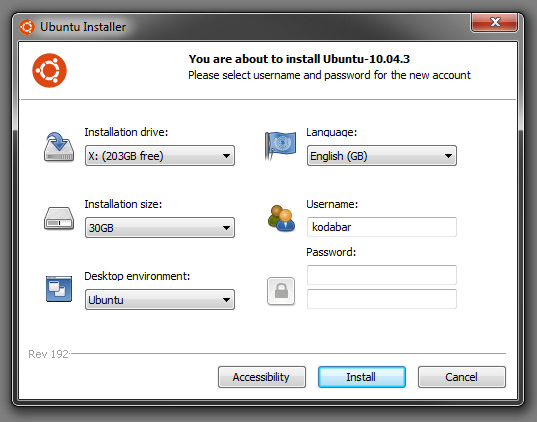Screen dimensions: 537x422
Task: Open the Language dropdown showing English (GB)
Action: pyautogui.click(x=382, y=156)
